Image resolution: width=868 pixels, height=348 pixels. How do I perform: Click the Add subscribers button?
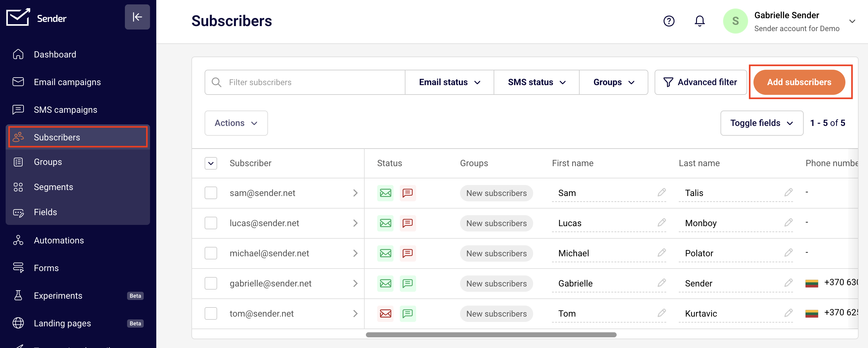tap(799, 82)
